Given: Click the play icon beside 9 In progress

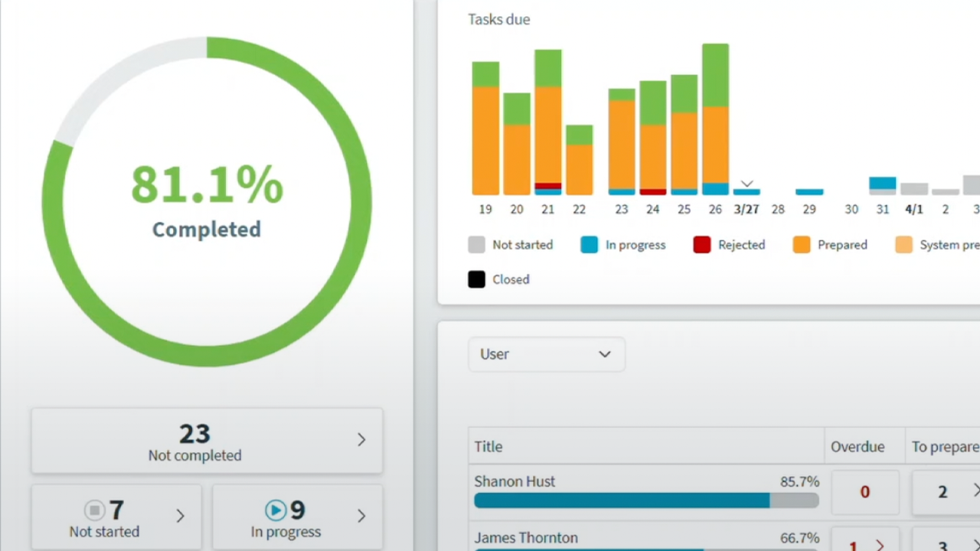Looking at the screenshot, I should click(275, 510).
